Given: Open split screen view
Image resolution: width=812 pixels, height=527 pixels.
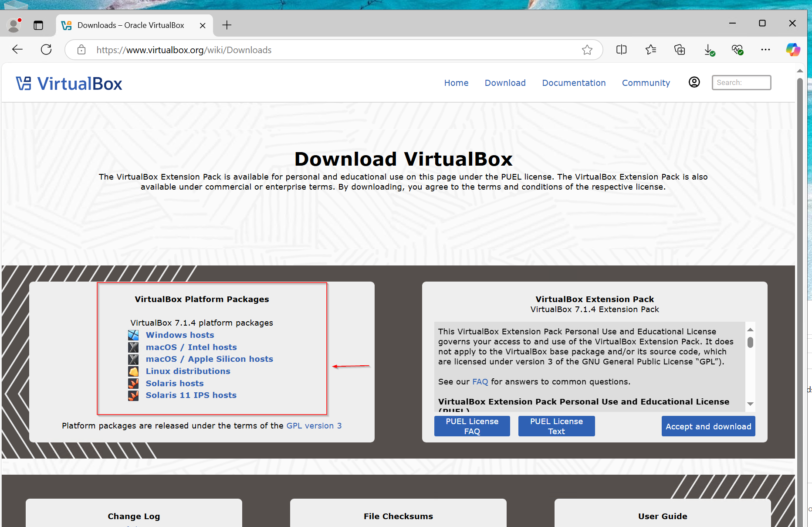Looking at the screenshot, I should pyautogui.click(x=622, y=50).
